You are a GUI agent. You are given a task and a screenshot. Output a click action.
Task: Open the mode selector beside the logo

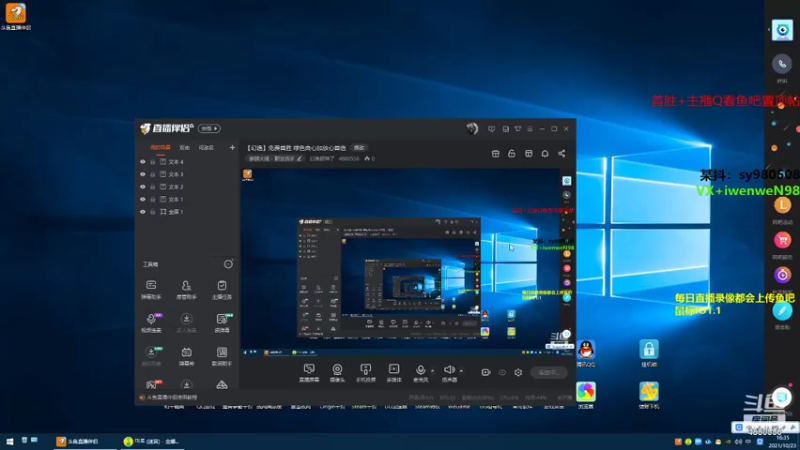209,129
